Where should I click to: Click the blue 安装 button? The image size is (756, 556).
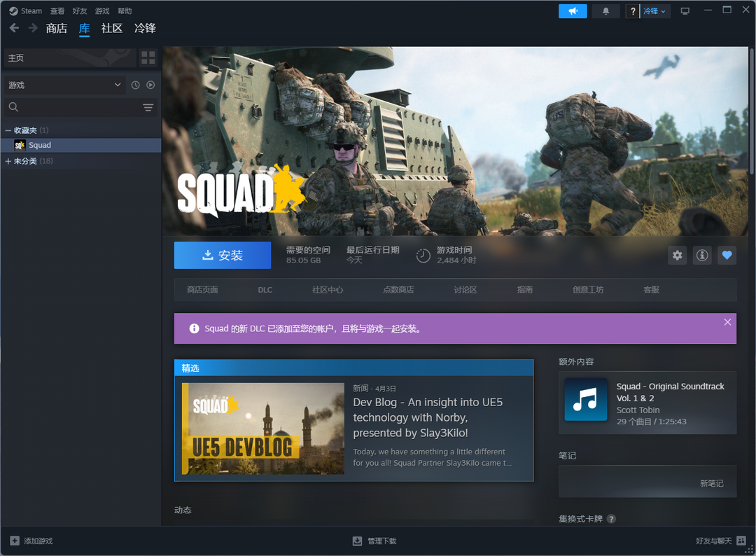pos(223,256)
